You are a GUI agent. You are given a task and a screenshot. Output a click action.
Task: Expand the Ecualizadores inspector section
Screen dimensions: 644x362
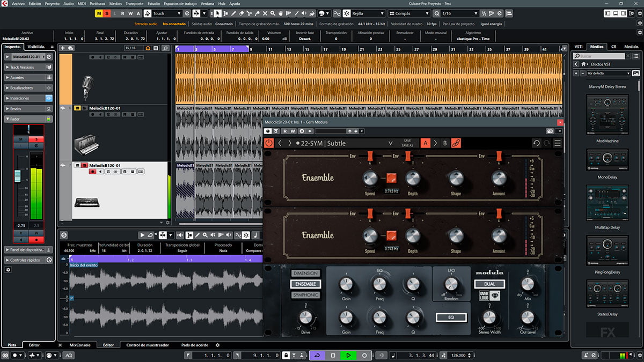pos(28,88)
